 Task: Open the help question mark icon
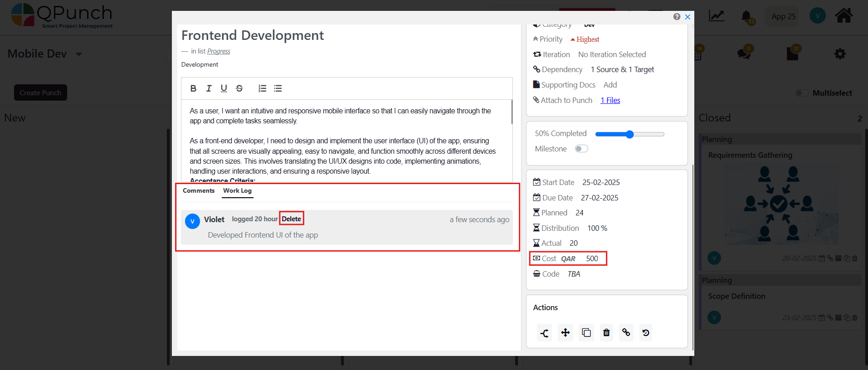(x=677, y=17)
